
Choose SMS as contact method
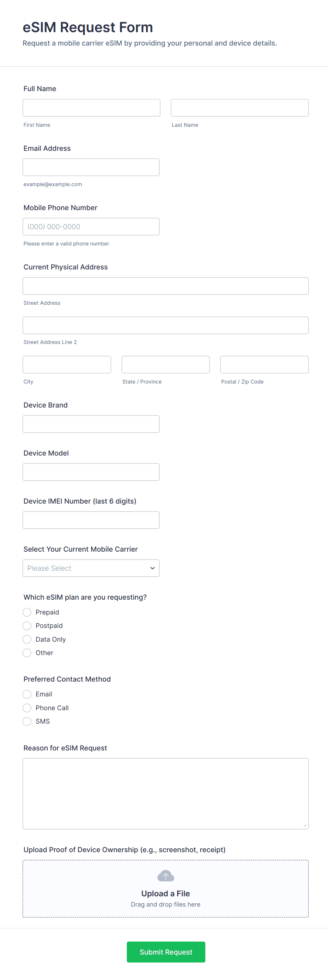[27, 721]
